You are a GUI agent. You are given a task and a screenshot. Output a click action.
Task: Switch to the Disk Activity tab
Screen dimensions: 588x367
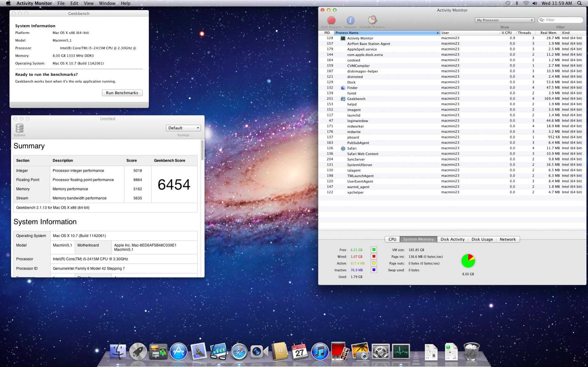click(x=452, y=239)
